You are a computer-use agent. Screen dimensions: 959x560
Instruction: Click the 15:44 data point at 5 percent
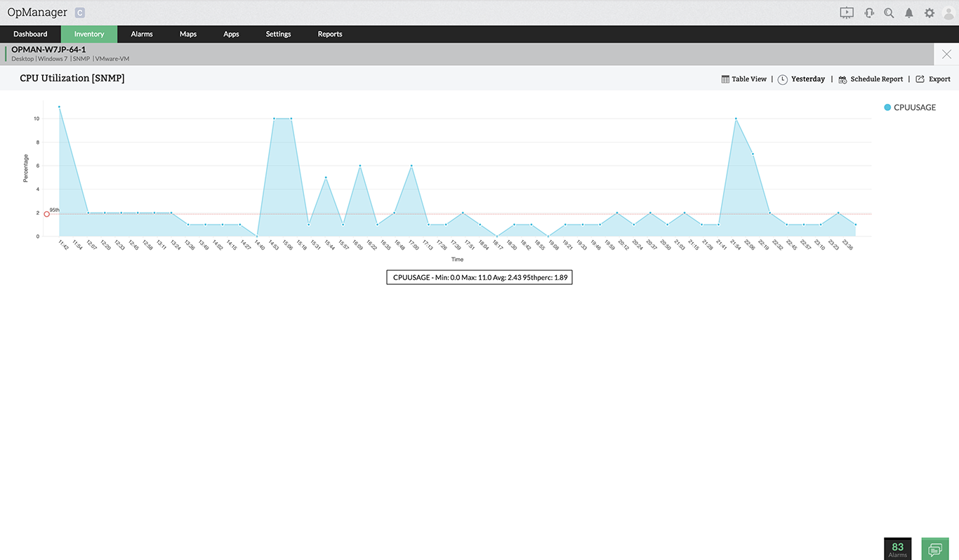coord(326,178)
